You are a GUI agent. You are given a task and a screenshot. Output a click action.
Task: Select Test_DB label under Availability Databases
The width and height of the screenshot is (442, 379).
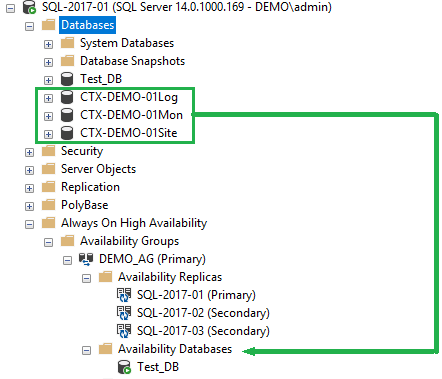pos(158,367)
